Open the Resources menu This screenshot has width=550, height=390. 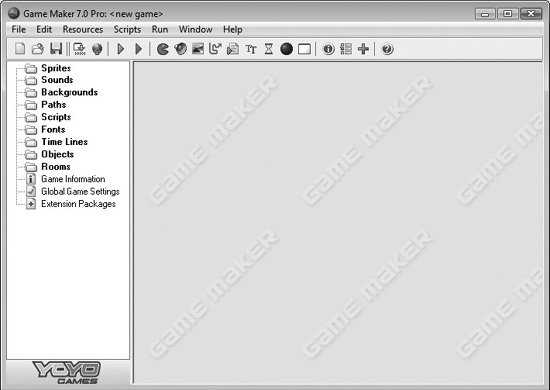[x=83, y=29]
